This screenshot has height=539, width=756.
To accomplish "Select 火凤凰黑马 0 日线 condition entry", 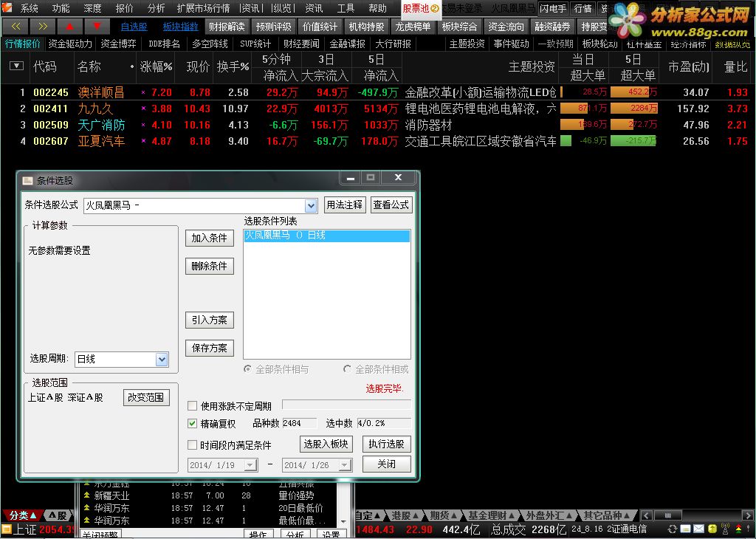I will click(x=327, y=236).
